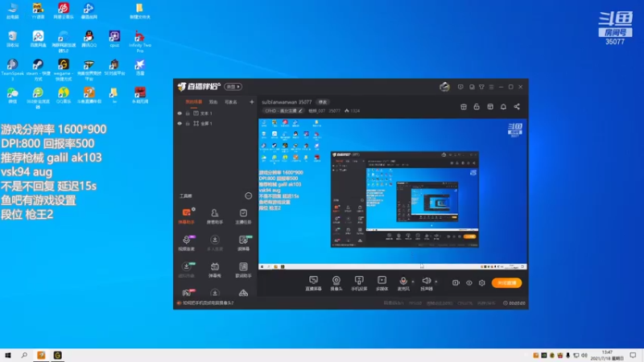
Task: Open the Windows Start menu
Action: [x=8, y=355]
